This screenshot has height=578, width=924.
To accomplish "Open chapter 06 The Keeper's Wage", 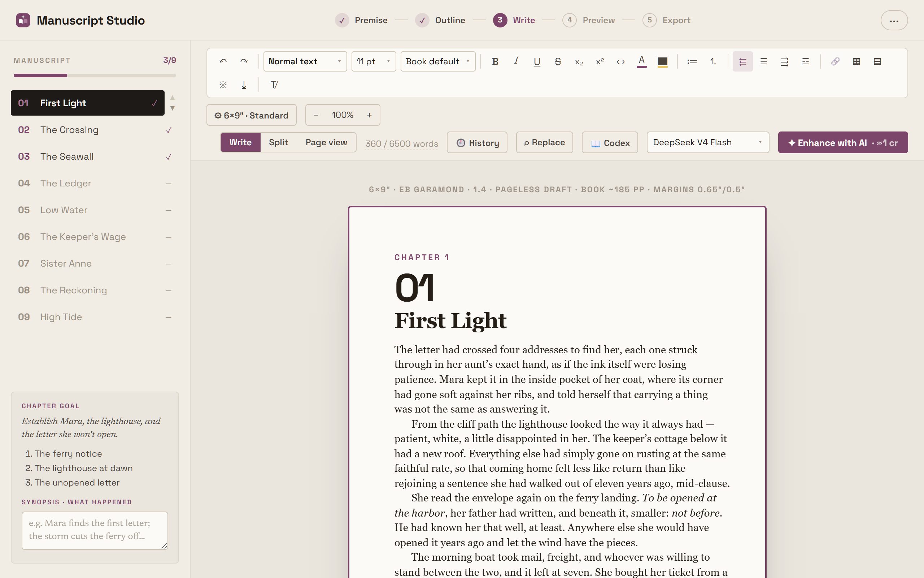I will (95, 237).
